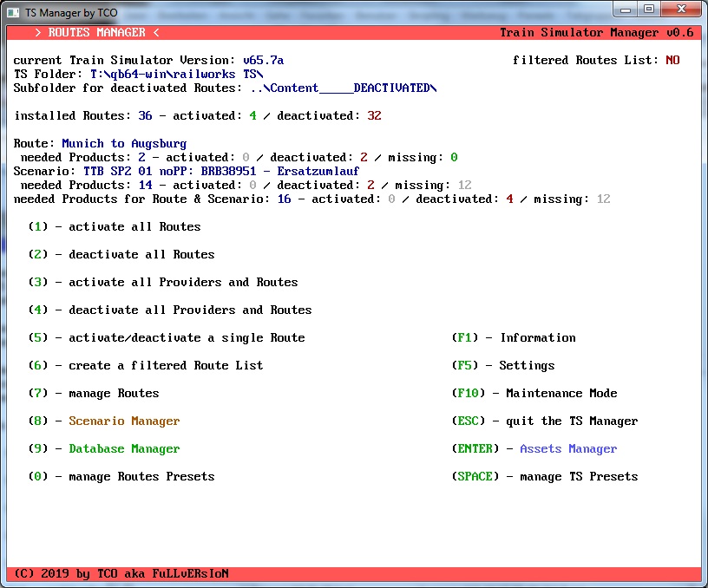Click needed Products for Route & Scenario value 16
Viewport: 708px width, 588px height.
click(284, 199)
